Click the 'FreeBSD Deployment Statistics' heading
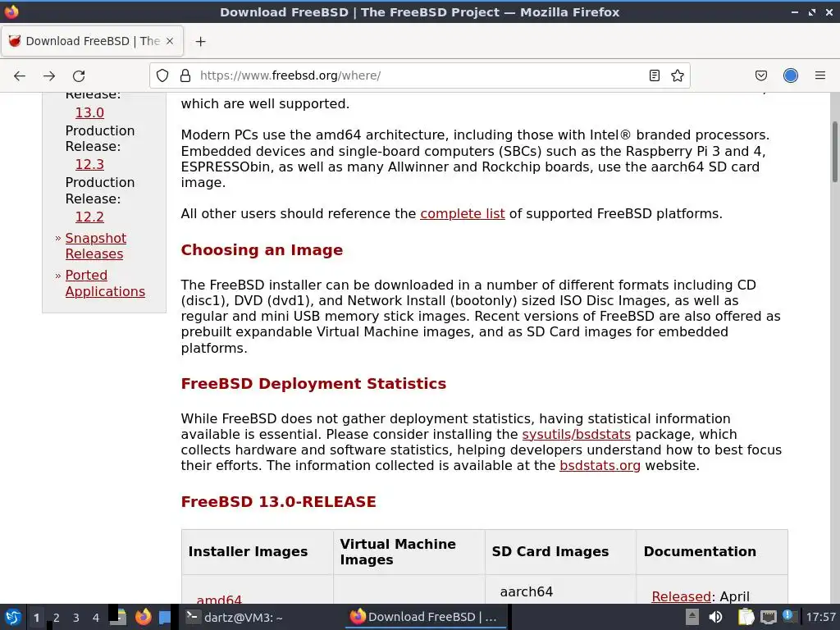 (313, 384)
